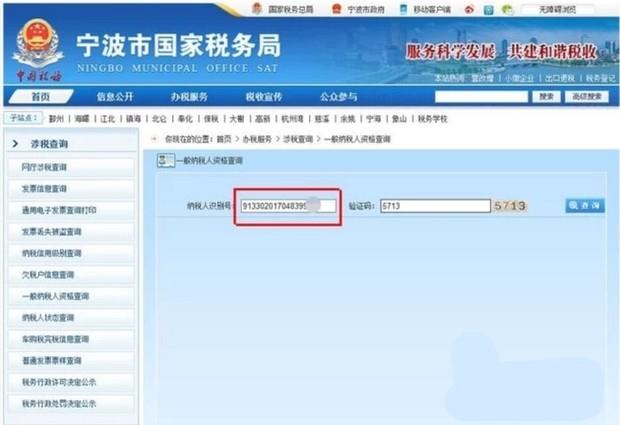Click the 查询 button
Screen dimensions: 620x425
pos(585,205)
